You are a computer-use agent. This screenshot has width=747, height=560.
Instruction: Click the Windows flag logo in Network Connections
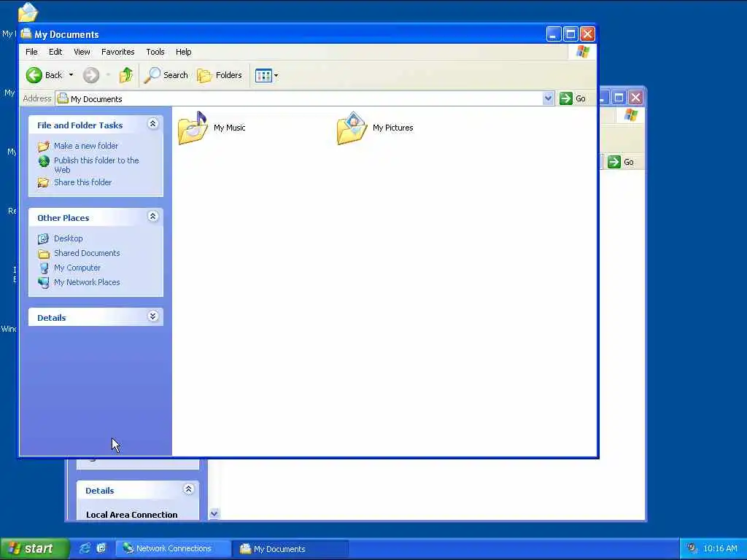click(x=631, y=115)
